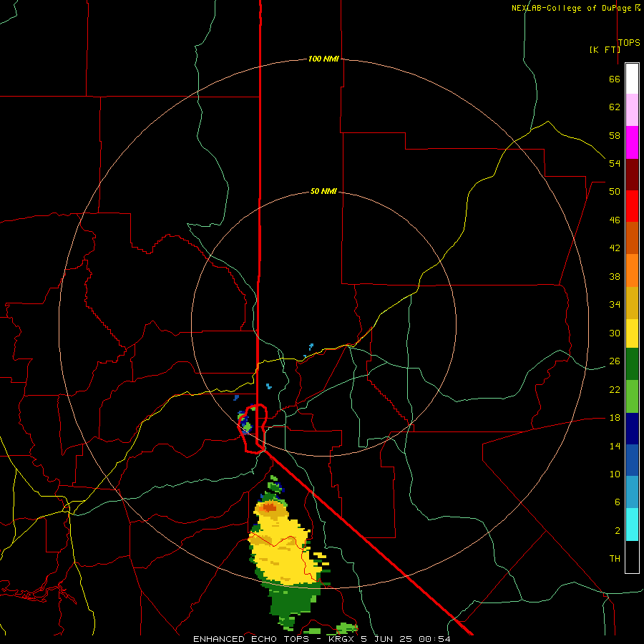
Task: Click the TH label on the legend
Action: (615, 559)
